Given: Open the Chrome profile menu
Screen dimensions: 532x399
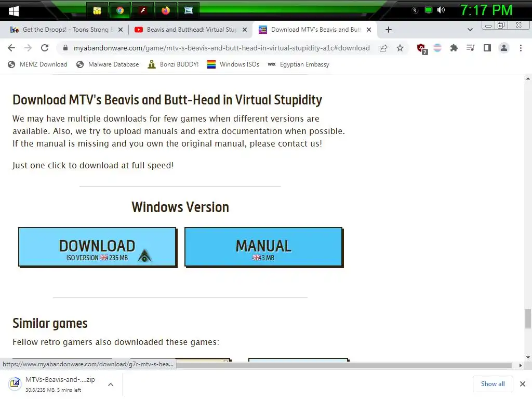Looking at the screenshot, I should tap(504, 48).
